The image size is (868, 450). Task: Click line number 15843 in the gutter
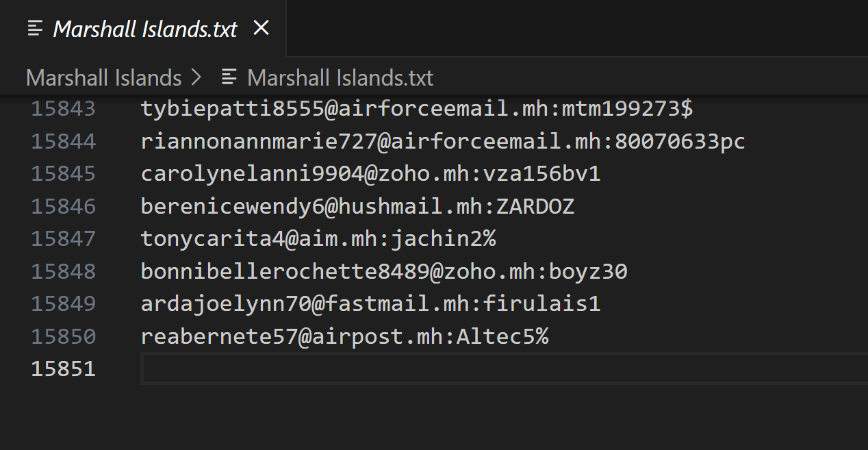pyautogui.click(x=64, y=109)
